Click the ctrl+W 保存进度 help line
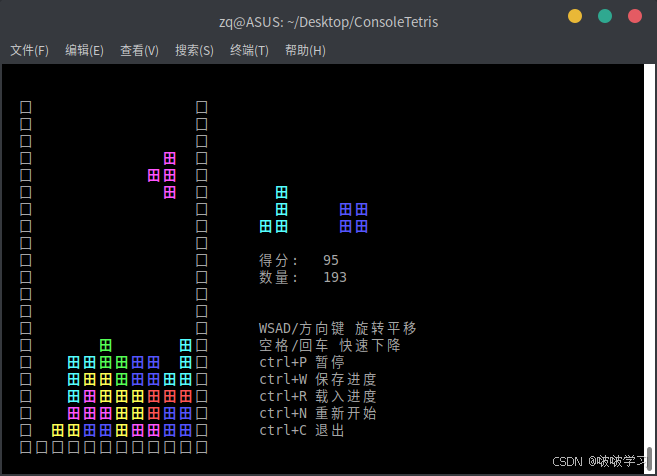This screenshot has height=476, width=657. point(318,379)
